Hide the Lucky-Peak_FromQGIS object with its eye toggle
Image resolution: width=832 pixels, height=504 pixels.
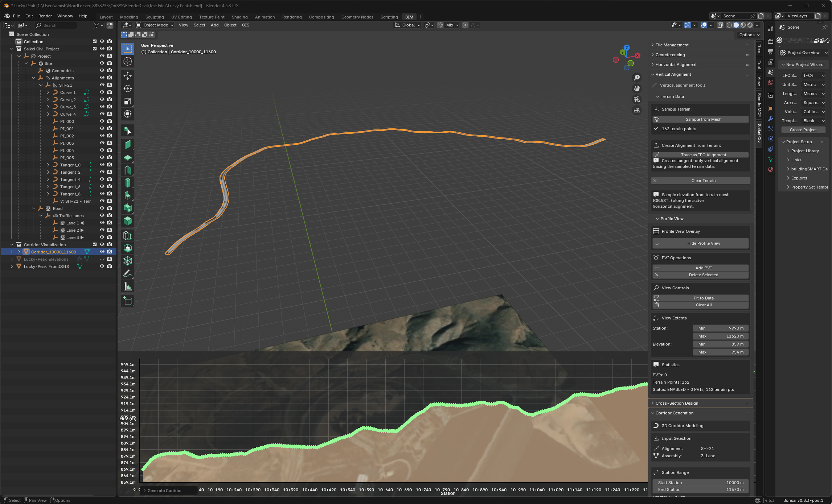click(102, 266)
